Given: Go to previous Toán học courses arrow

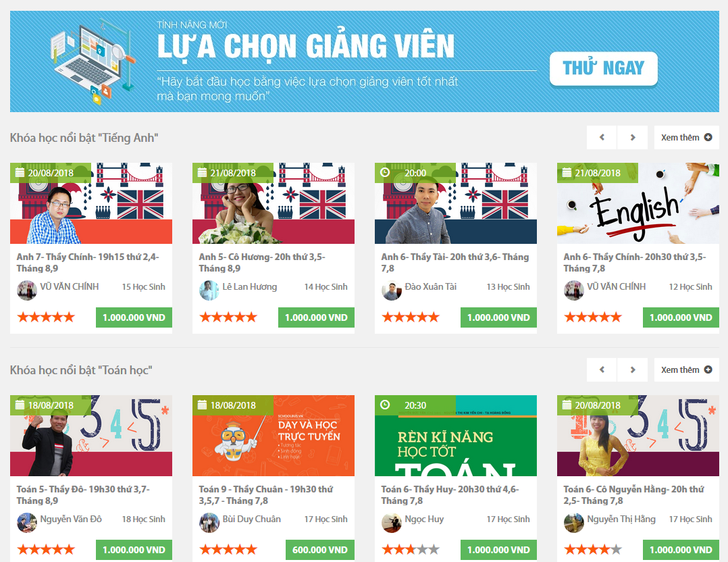Looking at the screenshot, I should 602,369.
